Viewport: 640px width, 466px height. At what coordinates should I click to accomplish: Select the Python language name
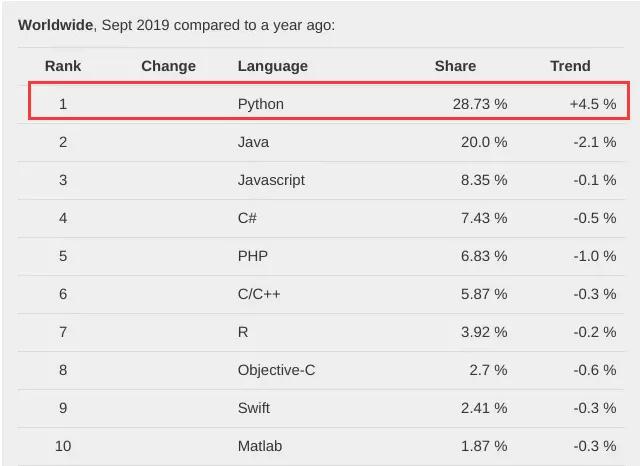tap(260, 104)
